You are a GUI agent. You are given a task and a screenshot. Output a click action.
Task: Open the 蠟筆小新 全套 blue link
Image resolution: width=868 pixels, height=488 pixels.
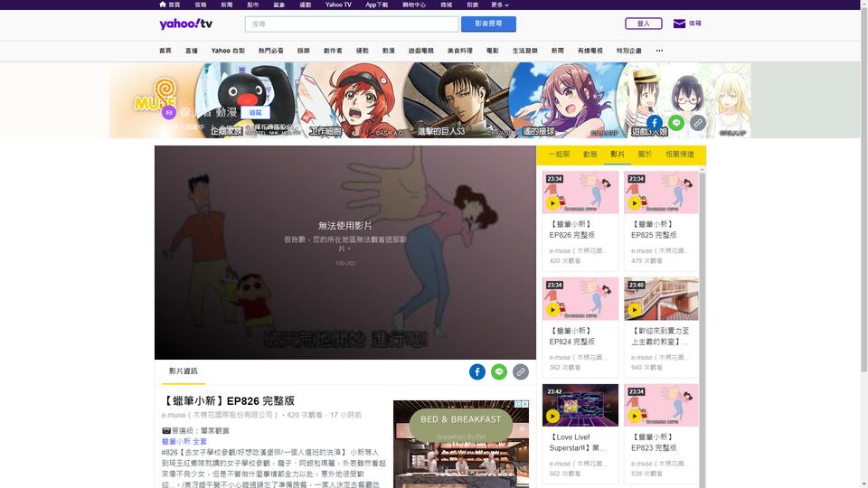point(184,442)
